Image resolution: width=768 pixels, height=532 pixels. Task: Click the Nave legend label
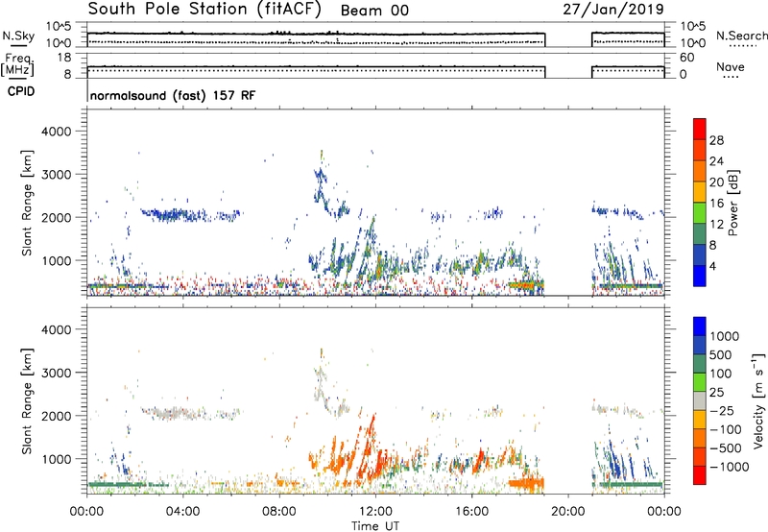tap(731, 67)
